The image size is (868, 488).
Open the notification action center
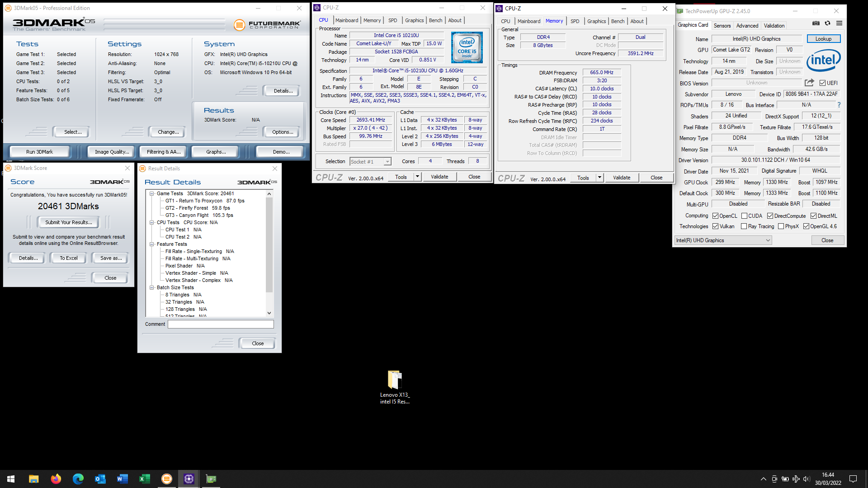click(x=853, y=479)
